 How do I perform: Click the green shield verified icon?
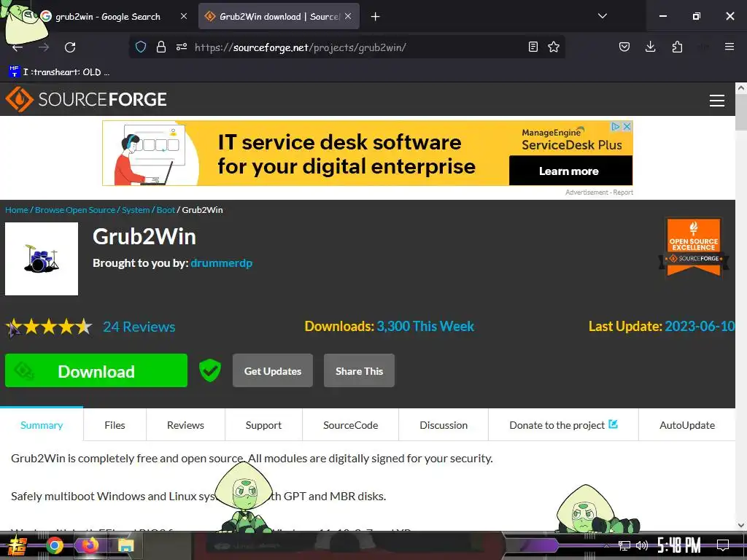[x=209, y=370]
